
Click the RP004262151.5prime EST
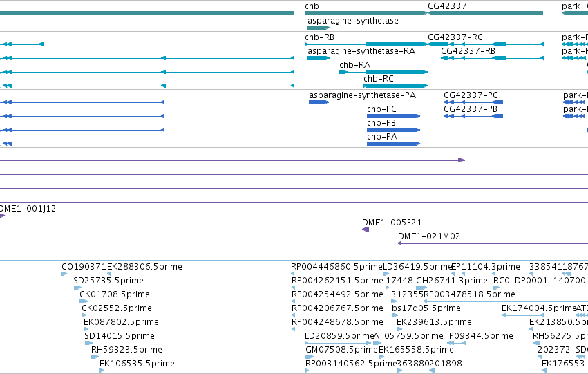(293, 288)
